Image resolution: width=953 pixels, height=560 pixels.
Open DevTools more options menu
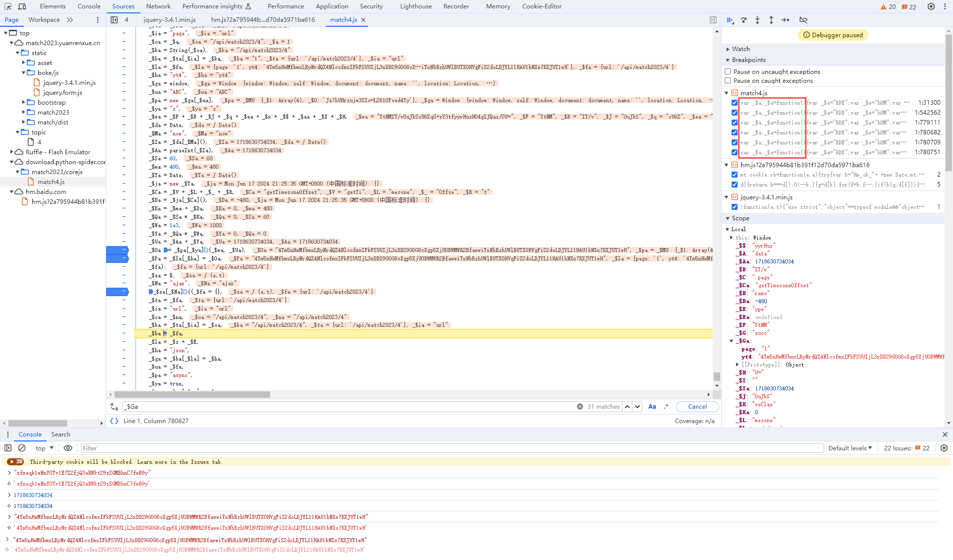point(945,6)
